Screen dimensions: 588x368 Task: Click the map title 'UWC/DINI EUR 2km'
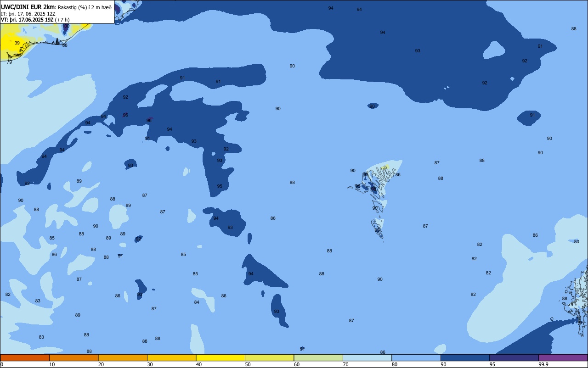point(28,7)
